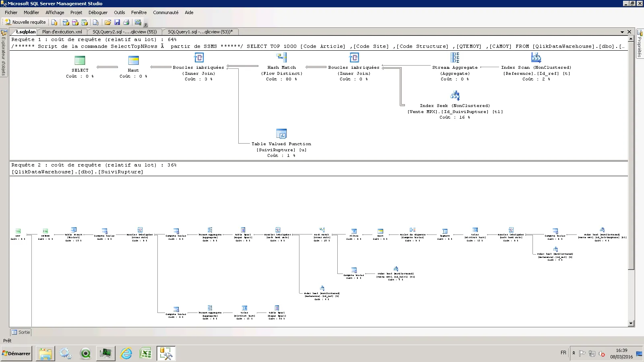The width and height of the screenshot is (644, 362).
Task: Click the Open File toolbar icon
Action: [x=107, y=22]
